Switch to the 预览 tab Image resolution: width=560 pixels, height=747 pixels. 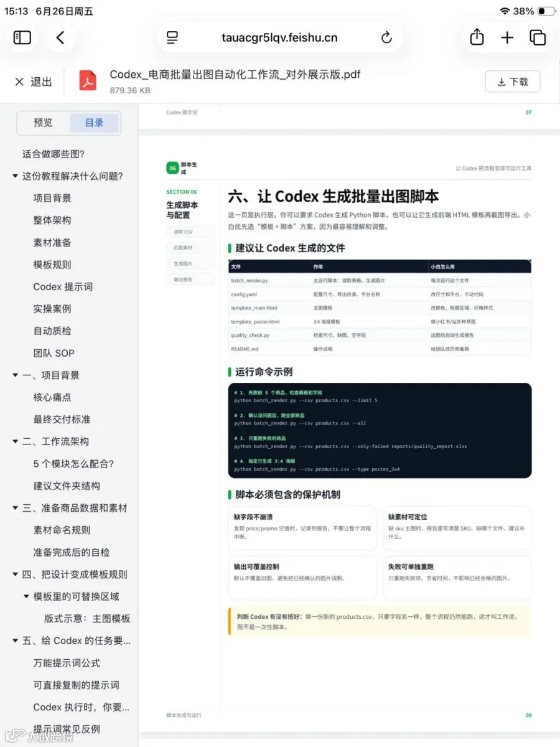point(44,123)
